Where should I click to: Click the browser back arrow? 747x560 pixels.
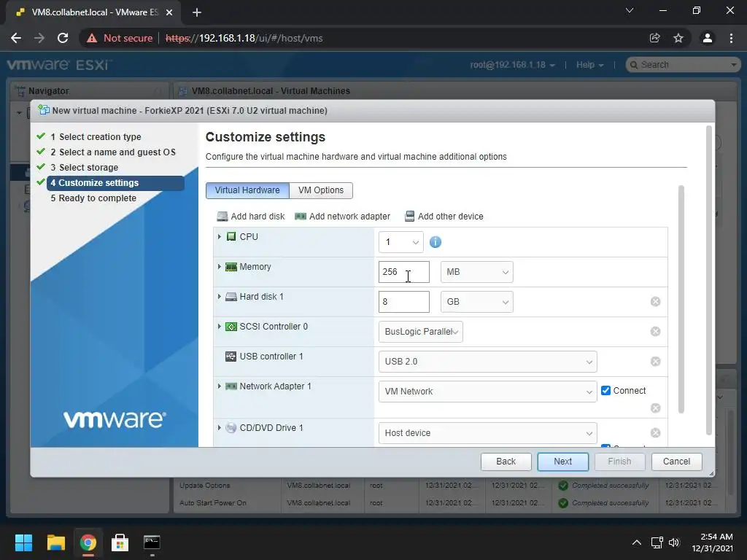pyautogui.click(x=16, y=38)
